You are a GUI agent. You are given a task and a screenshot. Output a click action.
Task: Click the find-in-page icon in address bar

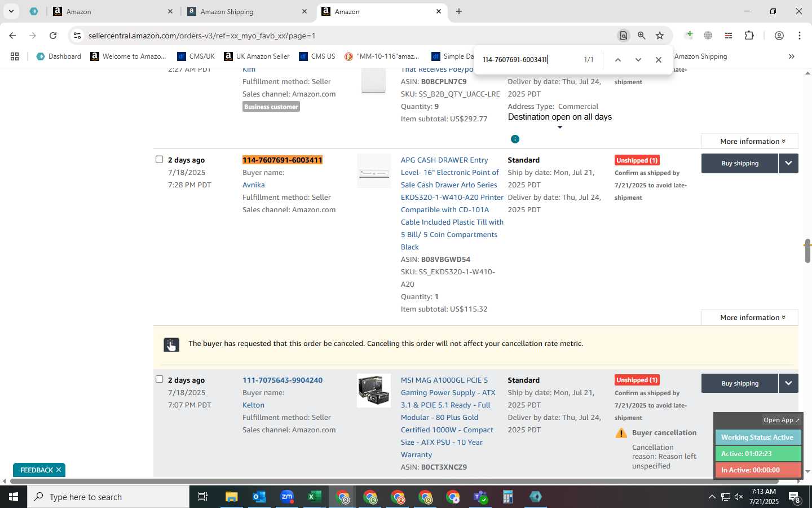623,36
